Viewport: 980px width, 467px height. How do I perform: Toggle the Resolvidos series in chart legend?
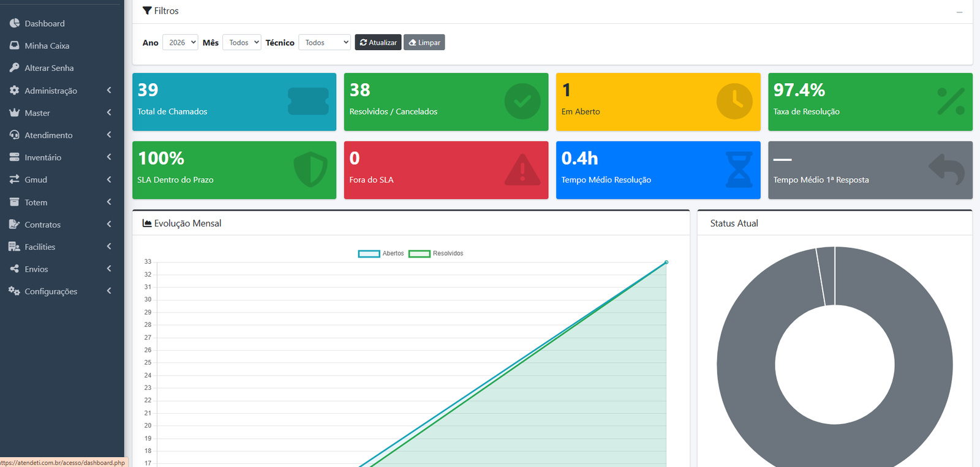(x=436, y=253)
